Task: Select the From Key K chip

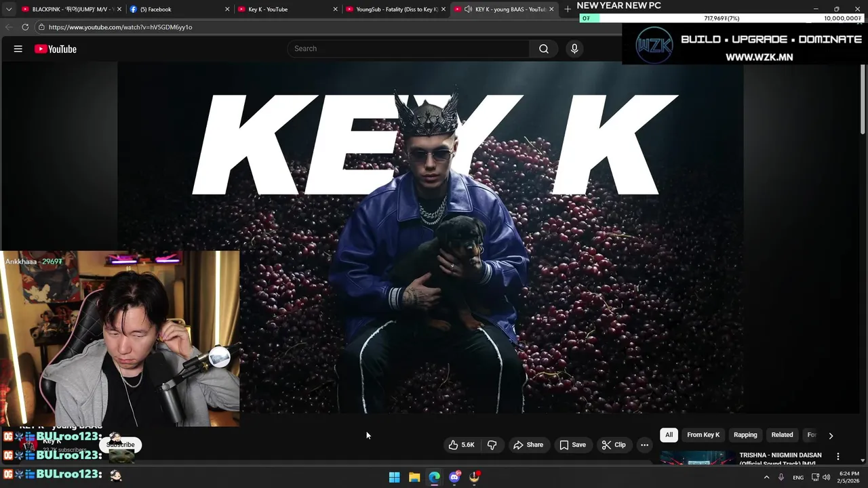Action: 703,434
